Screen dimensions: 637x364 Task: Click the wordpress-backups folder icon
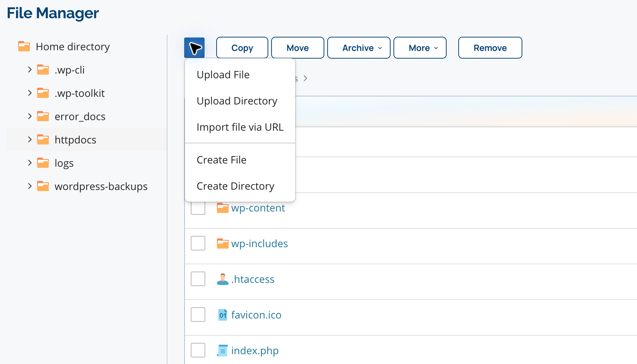(x=43, y=186)
